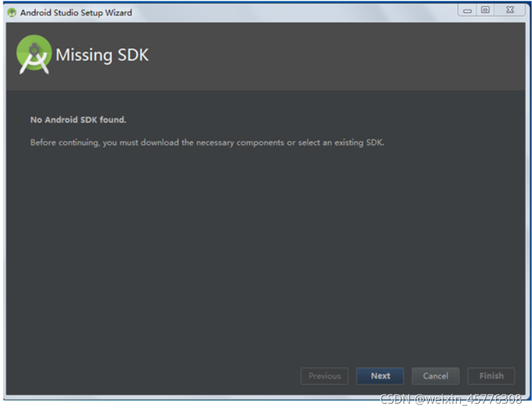Click the "existing SDK" phrase in the description
The height and width of the screenshot is (412, 532).
[359, 142]
